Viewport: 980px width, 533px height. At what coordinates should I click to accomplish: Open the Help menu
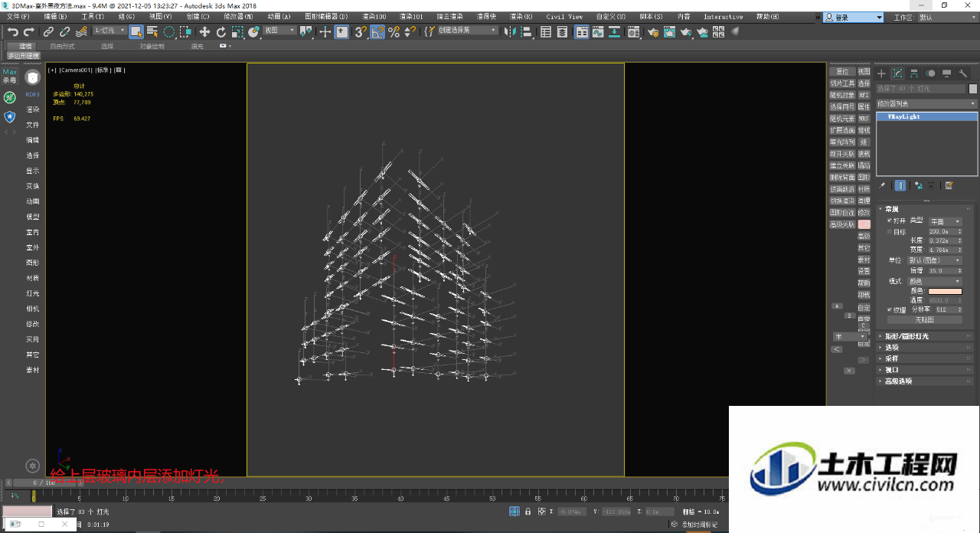coord(768,16)
